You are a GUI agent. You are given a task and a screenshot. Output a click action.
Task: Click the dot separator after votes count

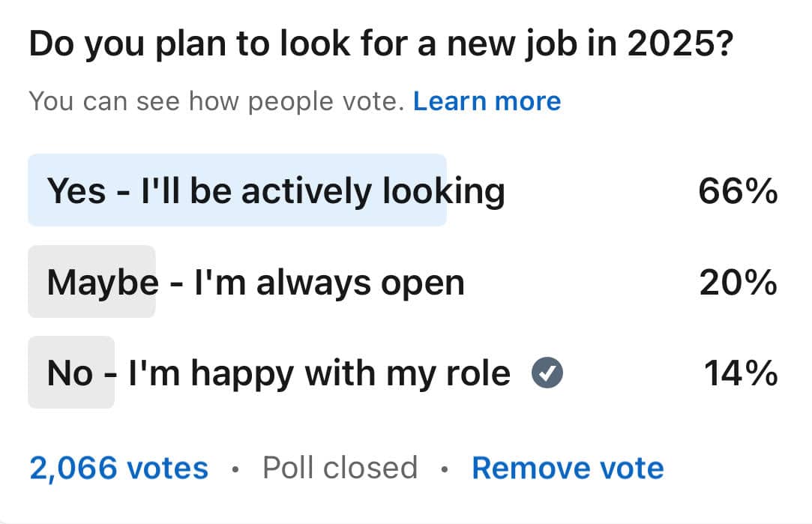click(235, 469)
